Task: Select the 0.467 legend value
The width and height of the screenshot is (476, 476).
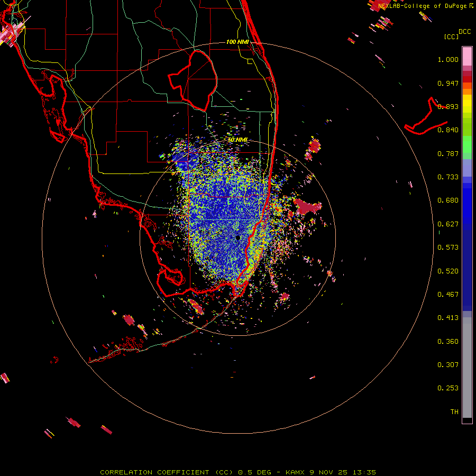Action: (448, 295)
